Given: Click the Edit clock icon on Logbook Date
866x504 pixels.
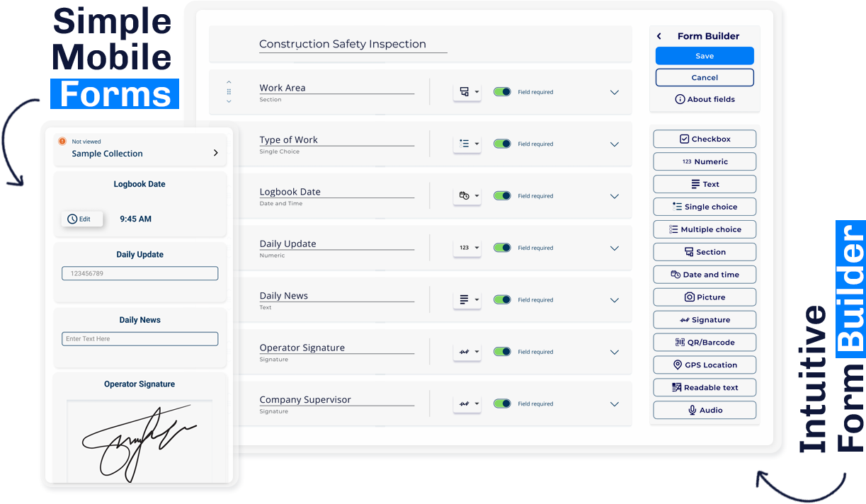Looking at the screenshot, I should 72,219.
